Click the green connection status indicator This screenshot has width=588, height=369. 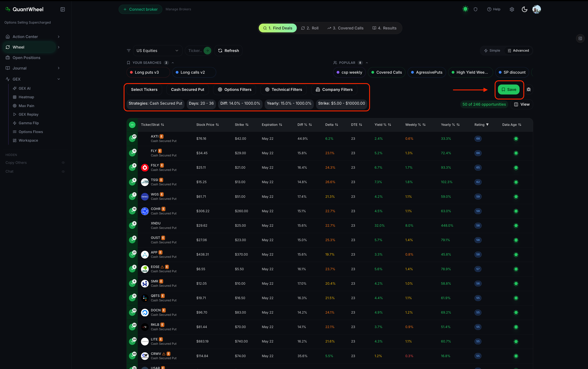click(465, 9)
